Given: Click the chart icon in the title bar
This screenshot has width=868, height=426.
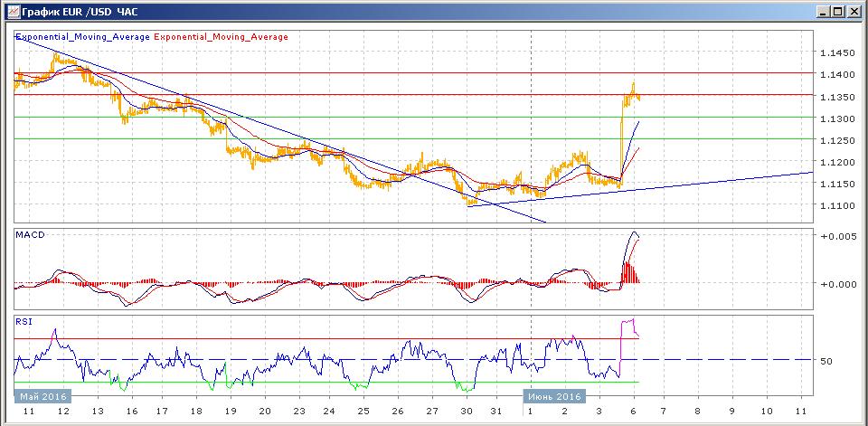Looking at the screenshot, I should [x=11, y=12].
